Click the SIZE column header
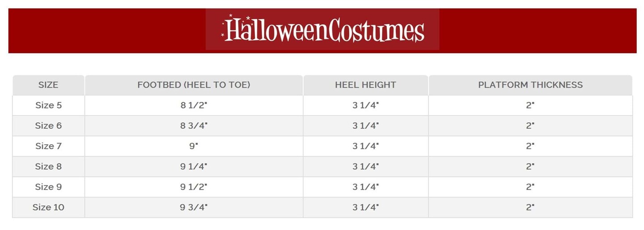Viewport: 644px width, 230px height. click(x=48, y=85)
